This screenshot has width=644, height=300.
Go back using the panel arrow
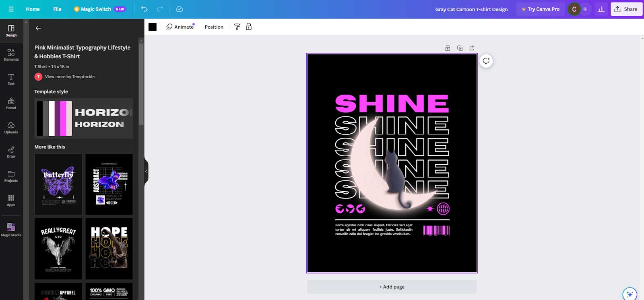coord(38,28)
